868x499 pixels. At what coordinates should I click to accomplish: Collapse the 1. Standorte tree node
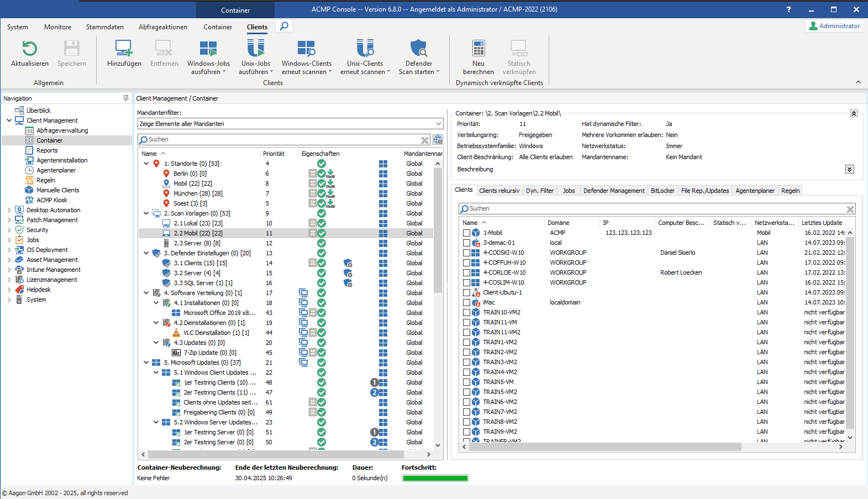click(146, 164)
